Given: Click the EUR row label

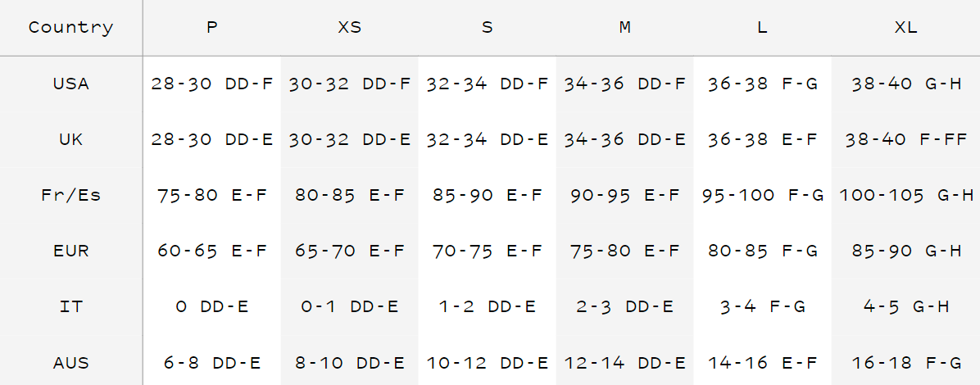Looking at the screenshot, I should tap(70, 251).
